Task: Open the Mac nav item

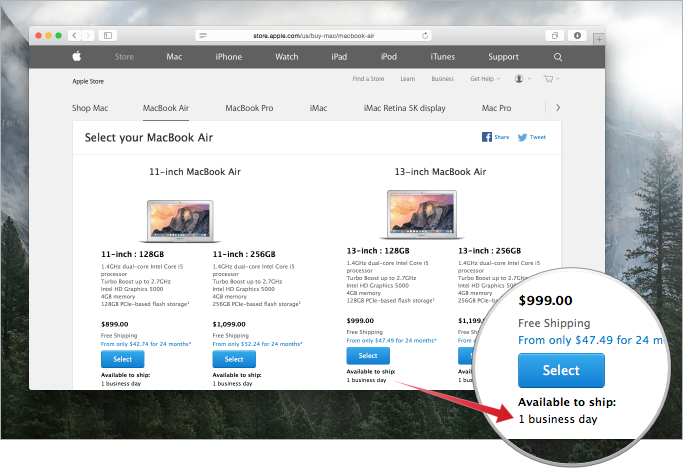Action: tap(174, 57)
